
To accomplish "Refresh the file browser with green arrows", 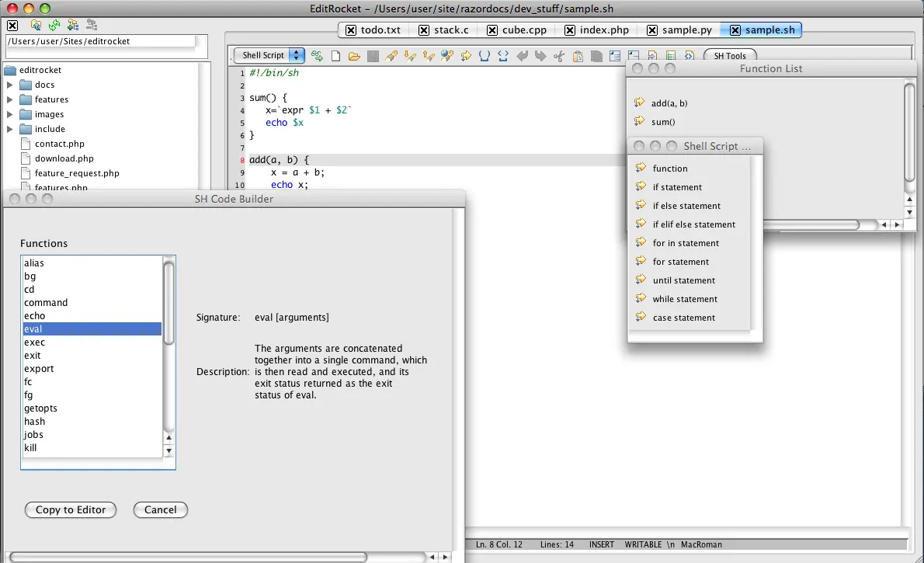I will pyautogui.click(x=54, y=26).
